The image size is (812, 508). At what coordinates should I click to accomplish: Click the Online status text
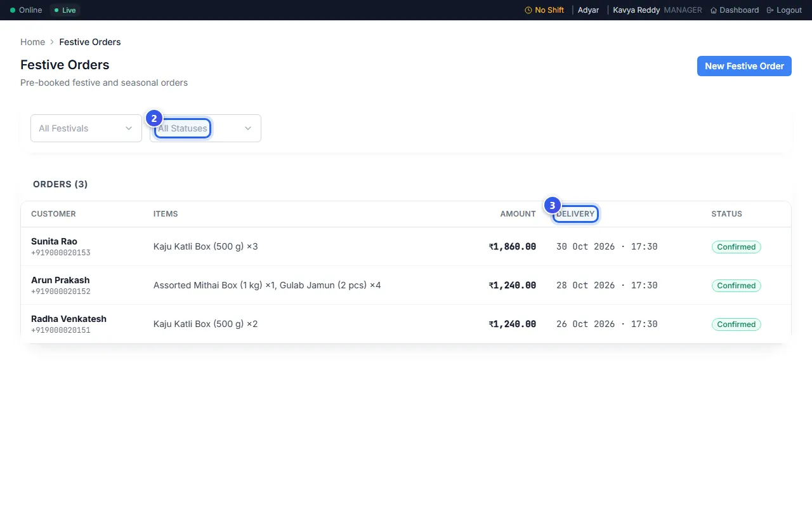(x=30, y=10)
